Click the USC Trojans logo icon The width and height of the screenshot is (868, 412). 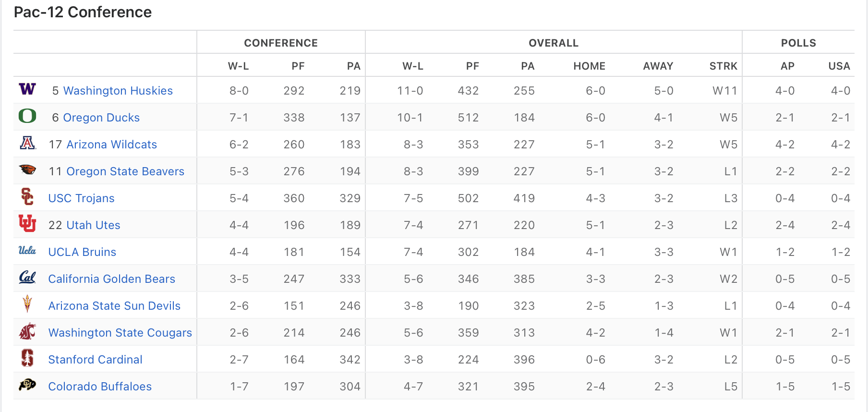coord(27,197)
